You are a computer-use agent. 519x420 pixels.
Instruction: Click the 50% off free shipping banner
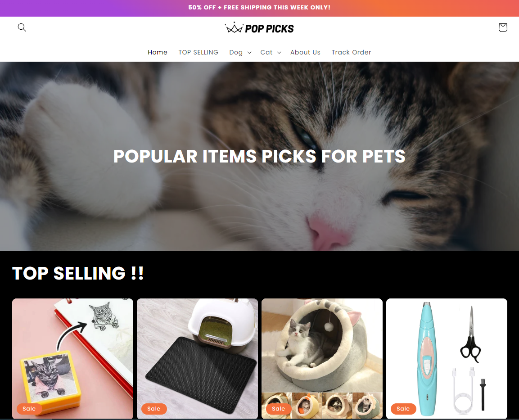tap(259, 8)
